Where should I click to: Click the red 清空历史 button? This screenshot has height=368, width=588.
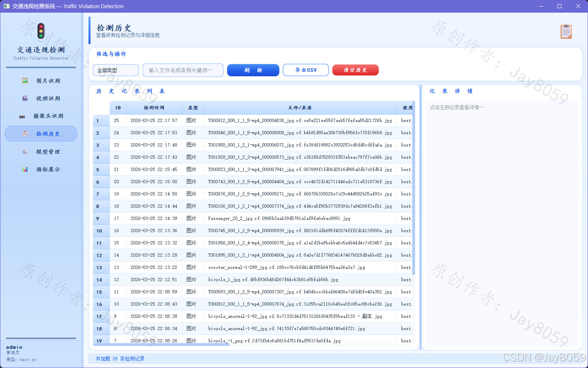356,70
